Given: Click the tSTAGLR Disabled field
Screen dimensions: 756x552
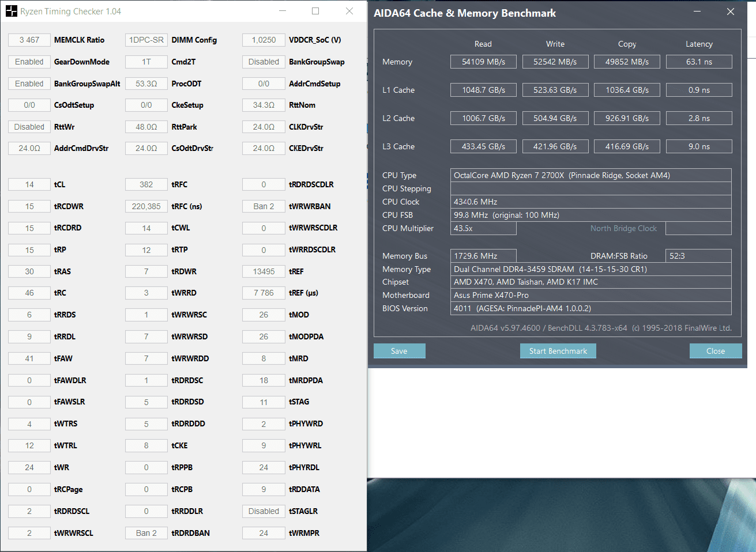Looking at the screenshot, I should tap(264, 511).
